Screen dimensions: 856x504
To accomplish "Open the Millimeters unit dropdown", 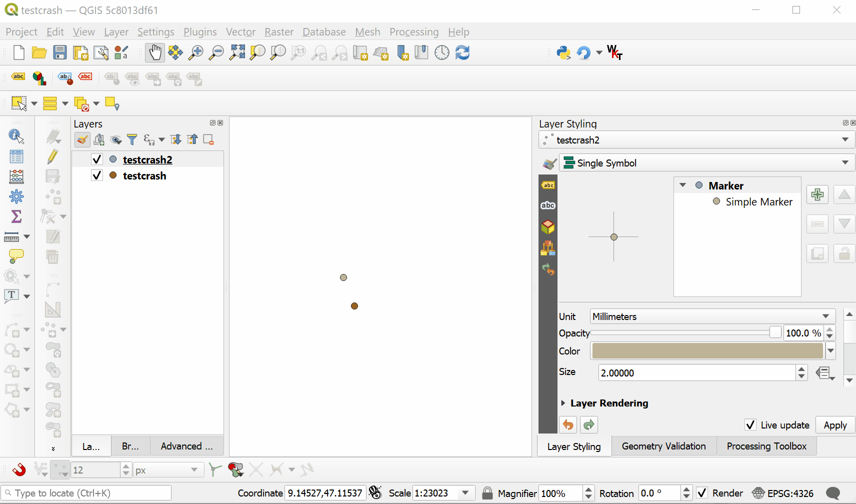I will pos(712,316).
